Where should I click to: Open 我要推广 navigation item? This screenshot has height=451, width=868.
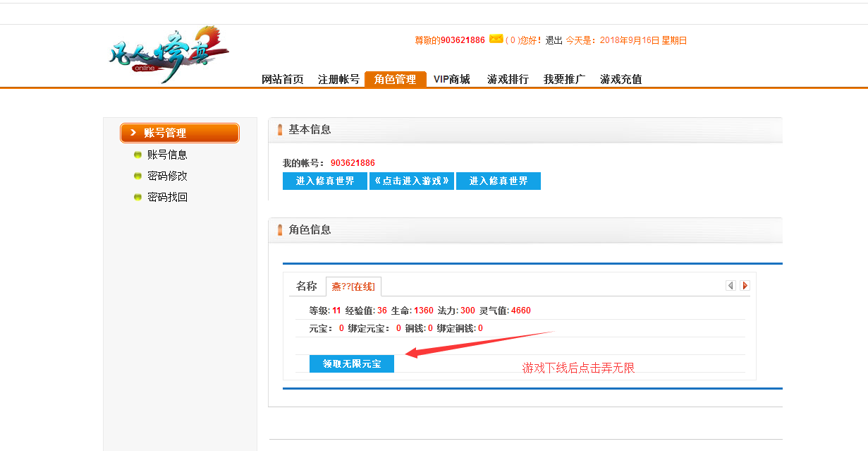point(564,79)
